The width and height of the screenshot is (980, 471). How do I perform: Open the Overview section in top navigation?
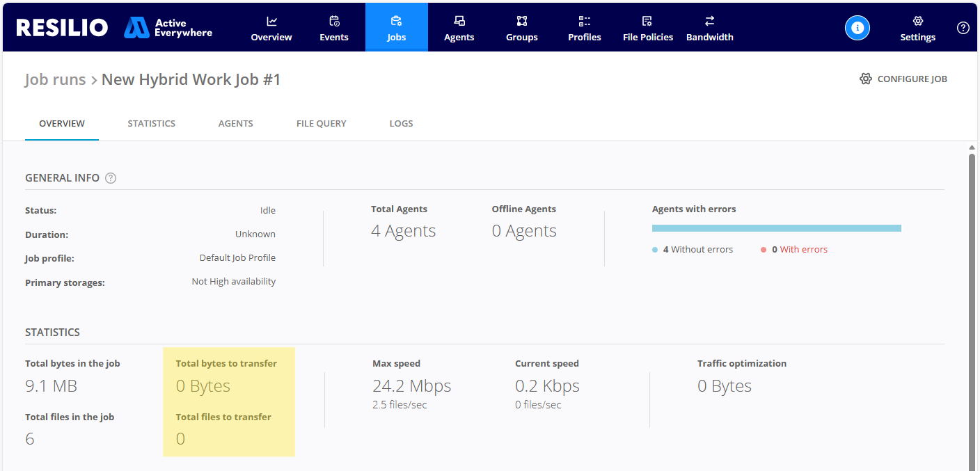[x=271, y=28]
